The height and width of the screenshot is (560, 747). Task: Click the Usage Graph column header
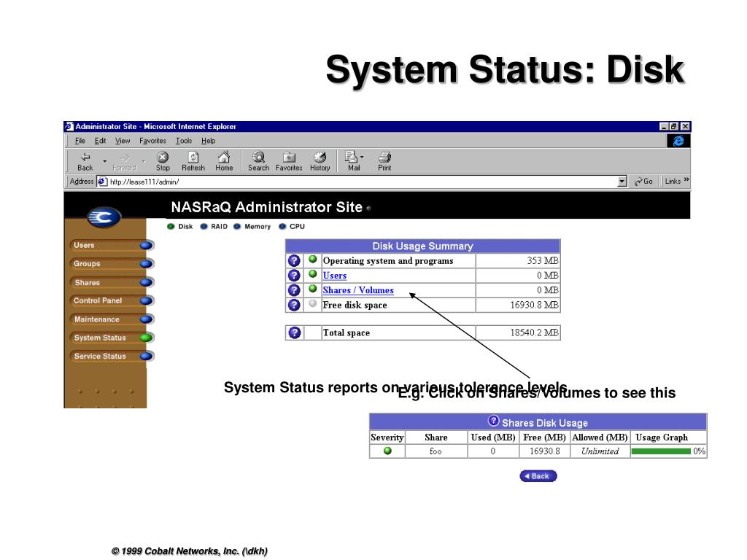(x=662, y=437)
